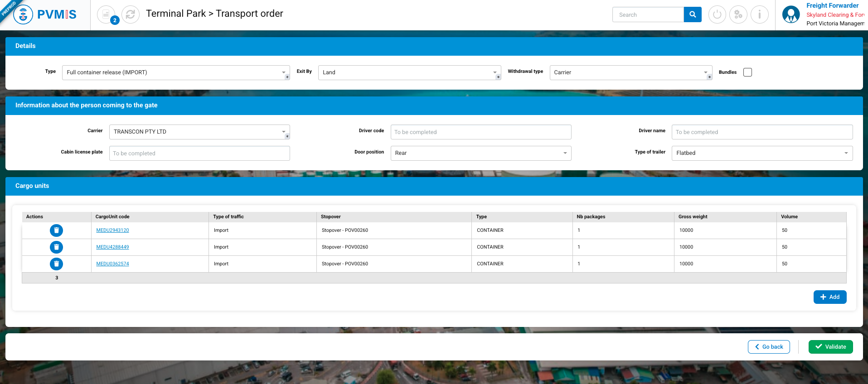Delete cargo unit MEDU2943120 row
The width and height of the screenshot is (868, 384).
pos(56,230)
